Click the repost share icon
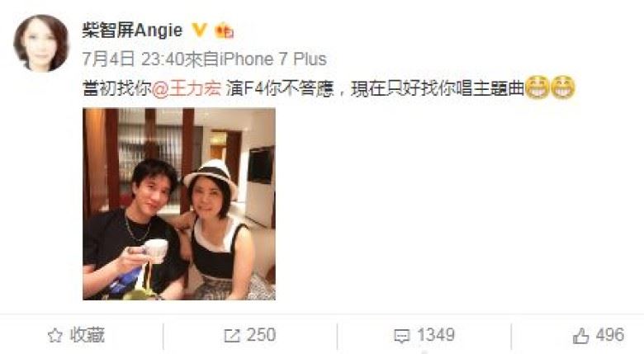Image resolution: width=644 pixels, height=354 pixels. [232, 336]
